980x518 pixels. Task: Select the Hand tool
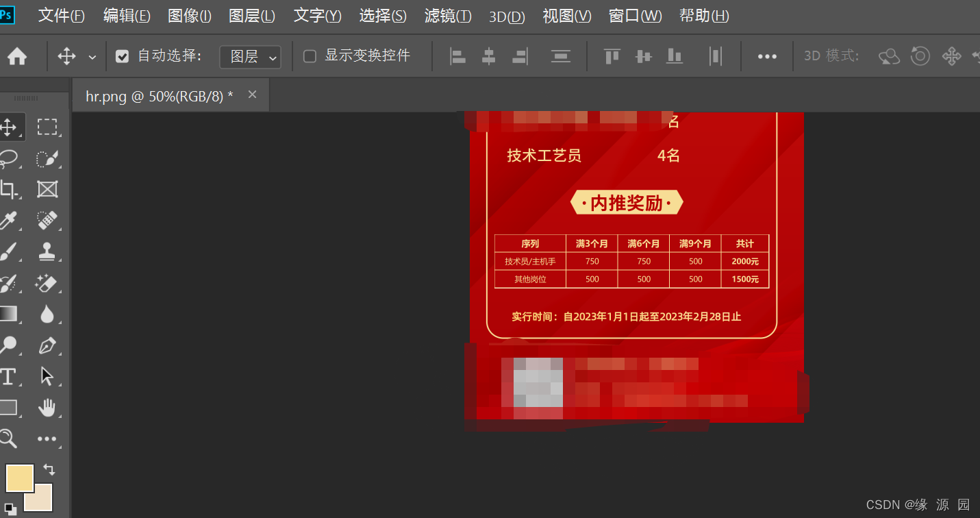pos(47,408)
